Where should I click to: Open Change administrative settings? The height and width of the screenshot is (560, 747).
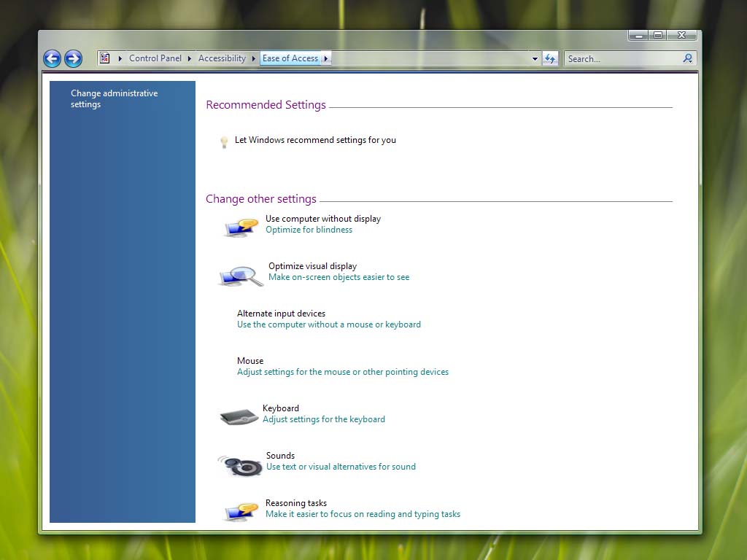coord(115,98)
